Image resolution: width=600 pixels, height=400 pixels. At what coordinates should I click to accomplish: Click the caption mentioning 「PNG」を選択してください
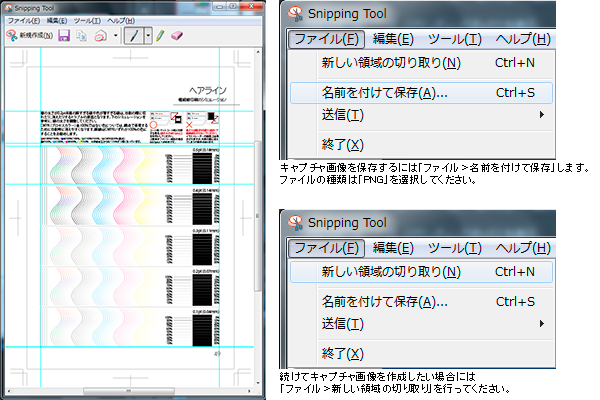378,180
